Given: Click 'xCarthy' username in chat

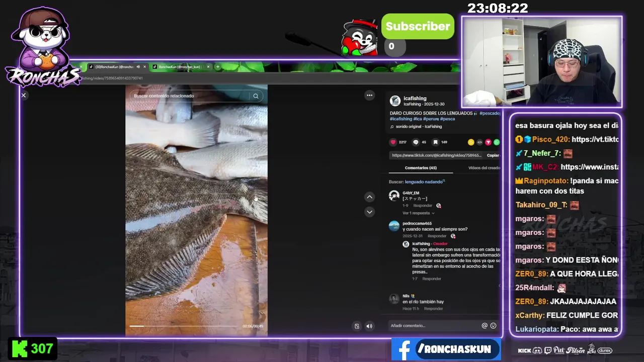Looking at the screenshot, I should (529, 315).
